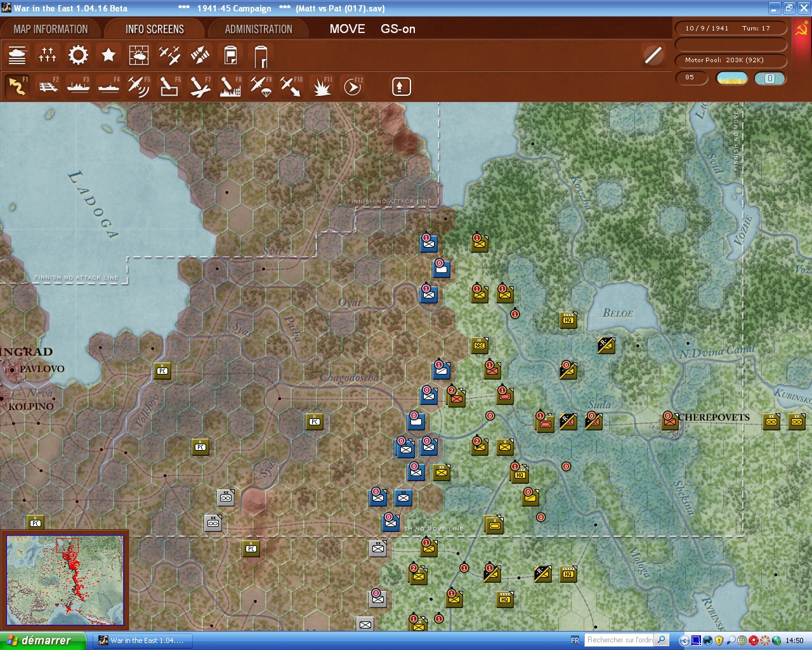Click the GS-on status label
Viewport: 812px width, 650px height.
398,29
